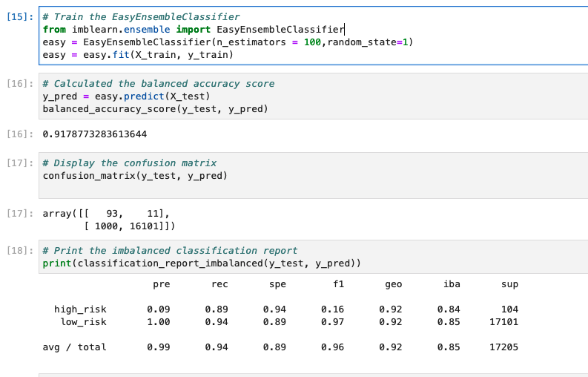Select the 'pre' column header

(x=161, y=285)
